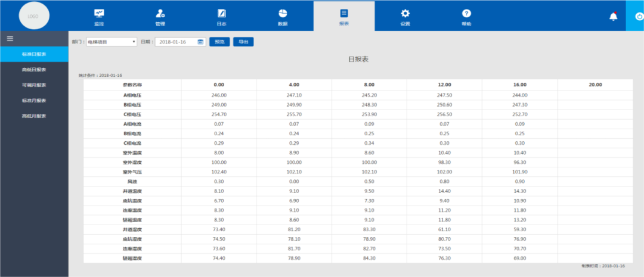Click the 室外气压 value 102.40
Screen dimensions: 644x277
tap(219, 172)
